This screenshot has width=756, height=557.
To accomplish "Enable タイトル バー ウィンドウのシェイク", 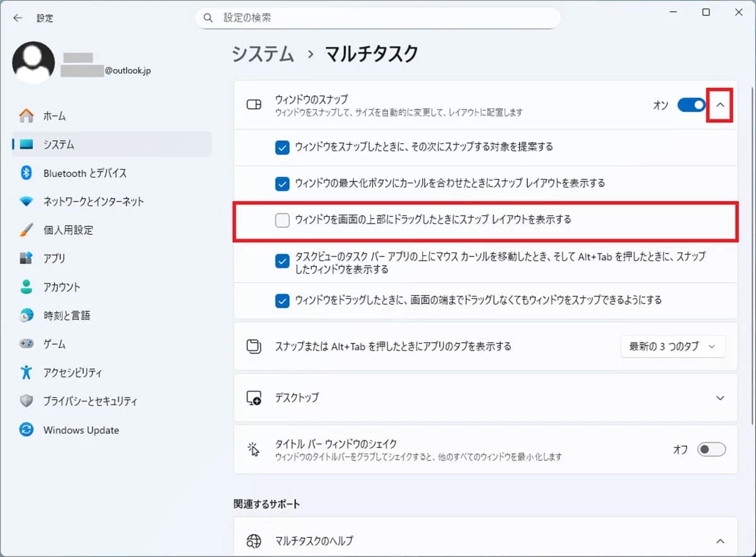I will [x=711, y=449].
